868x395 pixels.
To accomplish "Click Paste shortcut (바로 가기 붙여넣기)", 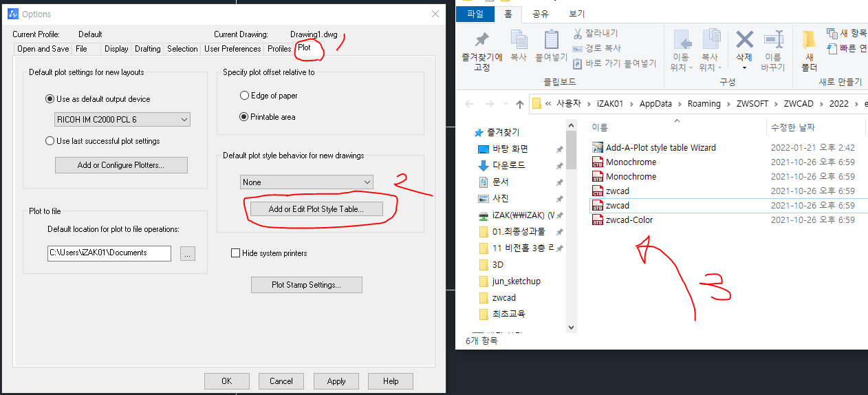I will tap(615, 63).
